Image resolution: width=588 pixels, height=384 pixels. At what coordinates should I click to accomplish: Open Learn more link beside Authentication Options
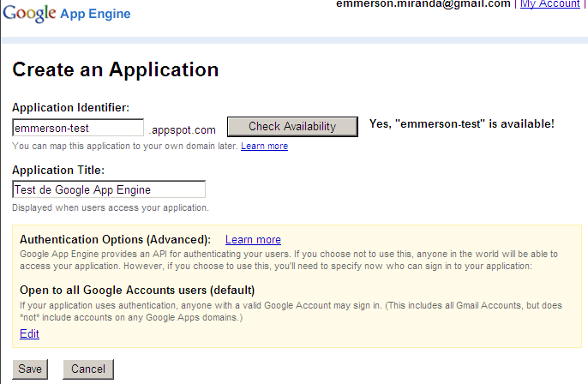coord(253,240)
